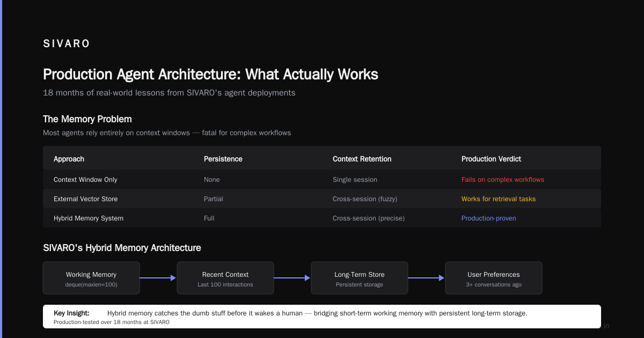Click the Production Agent Architecture title
Viewport: 644px width, 338px height.
tap(210, 74)
